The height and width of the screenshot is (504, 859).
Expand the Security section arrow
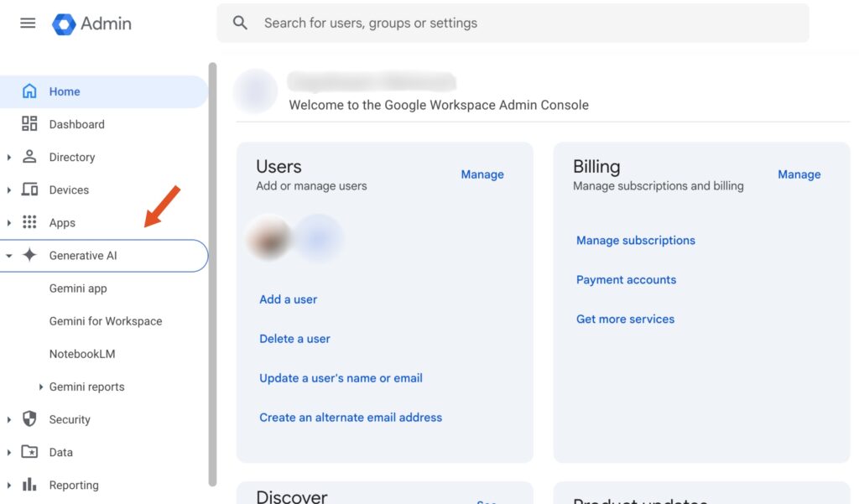click(x=8, y=419)
